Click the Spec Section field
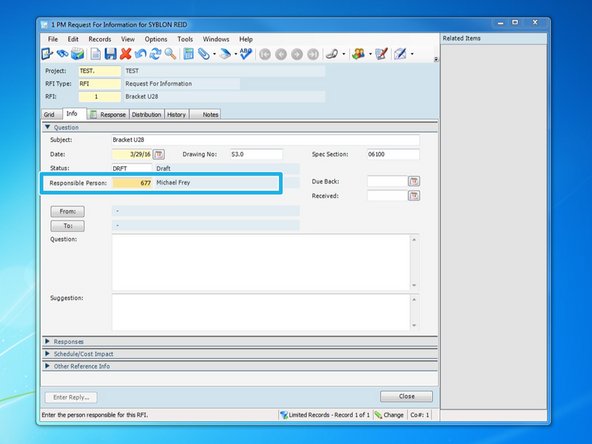Image resolution: width=592 pixels, height=444 pixels. coord(393,154)
